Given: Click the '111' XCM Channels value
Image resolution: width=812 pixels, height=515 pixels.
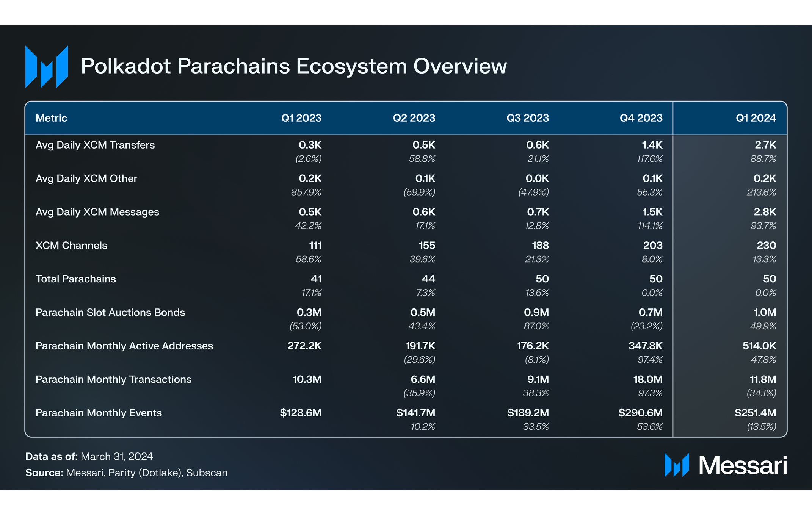Looking at the screenshot, I should tap(315, 246).
